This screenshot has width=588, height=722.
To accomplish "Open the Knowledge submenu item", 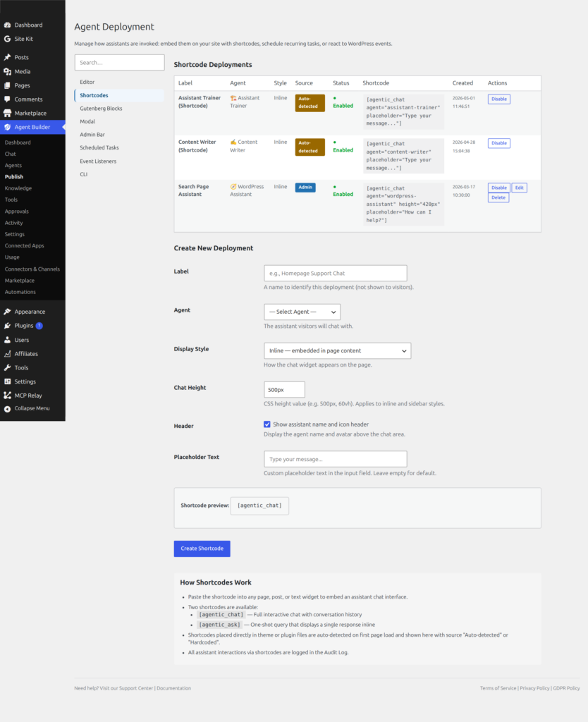I will pyautogui.click(x=18, y=188).
